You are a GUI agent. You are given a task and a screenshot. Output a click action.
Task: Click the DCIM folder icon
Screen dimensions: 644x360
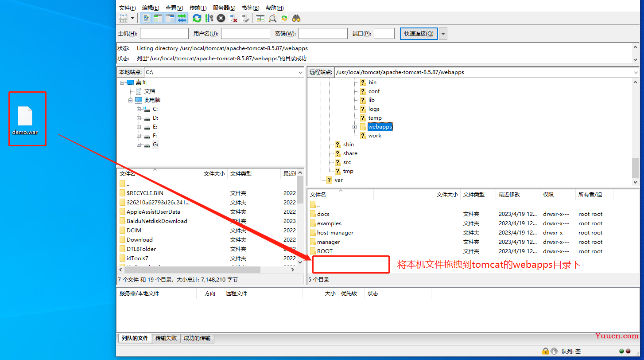point(122,230)
